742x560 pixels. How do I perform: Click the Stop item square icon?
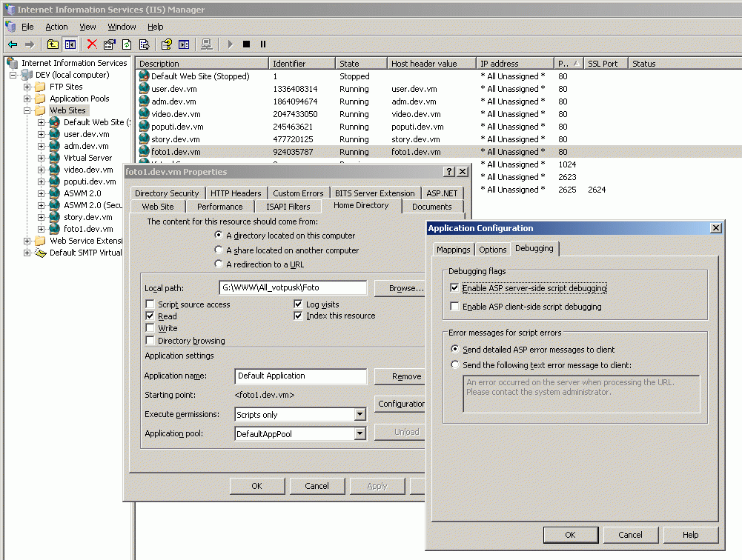point(247,44)
